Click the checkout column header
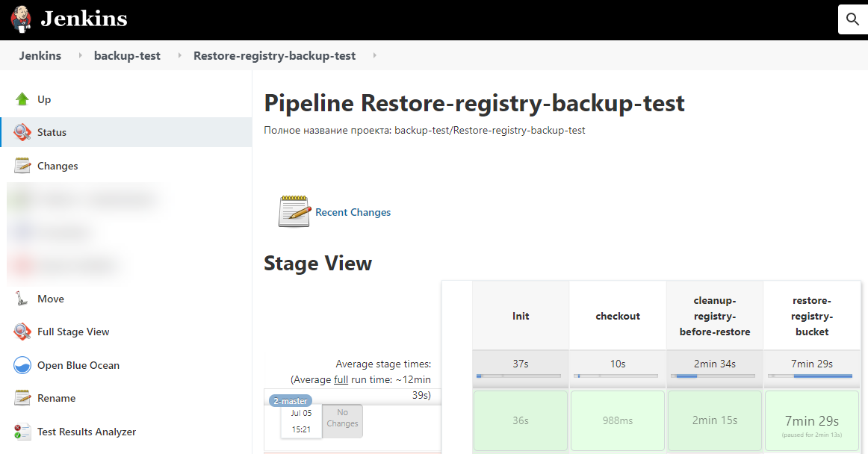The image size is (868, 454). (x=618, y=316)
